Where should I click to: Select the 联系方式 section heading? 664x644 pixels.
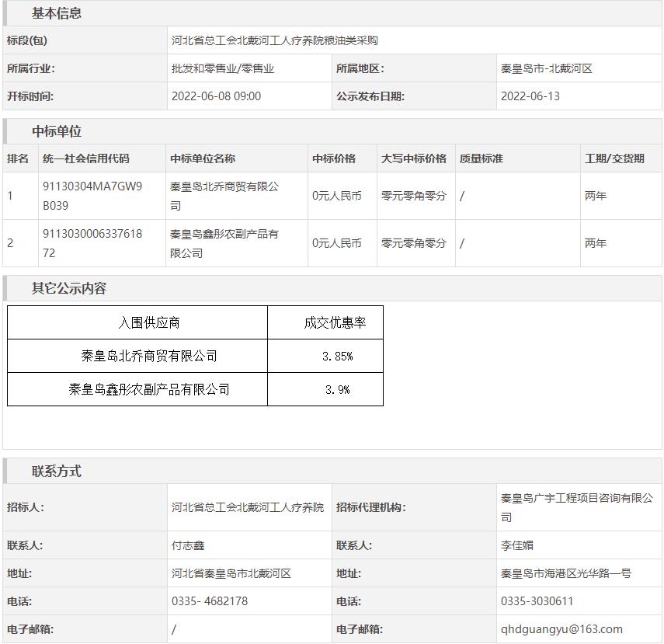point(56,472)
